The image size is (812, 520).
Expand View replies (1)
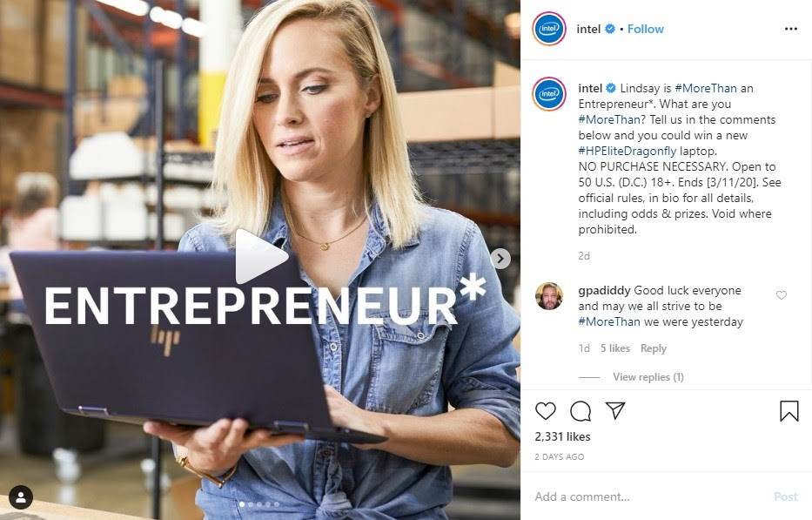coord(648,377)
